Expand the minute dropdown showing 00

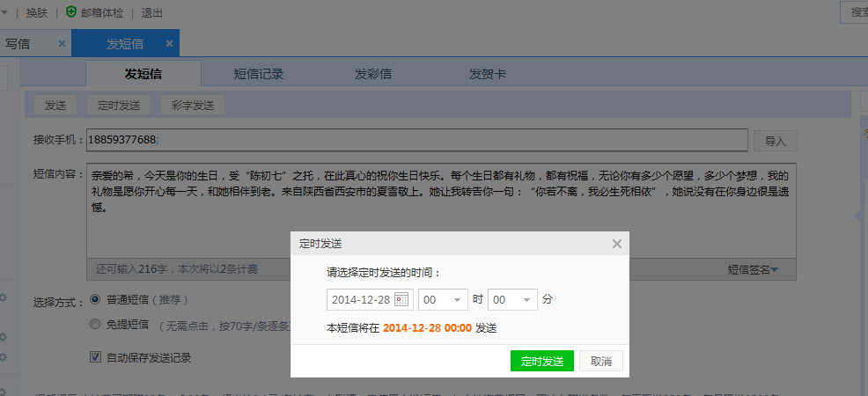coord(512,300)
